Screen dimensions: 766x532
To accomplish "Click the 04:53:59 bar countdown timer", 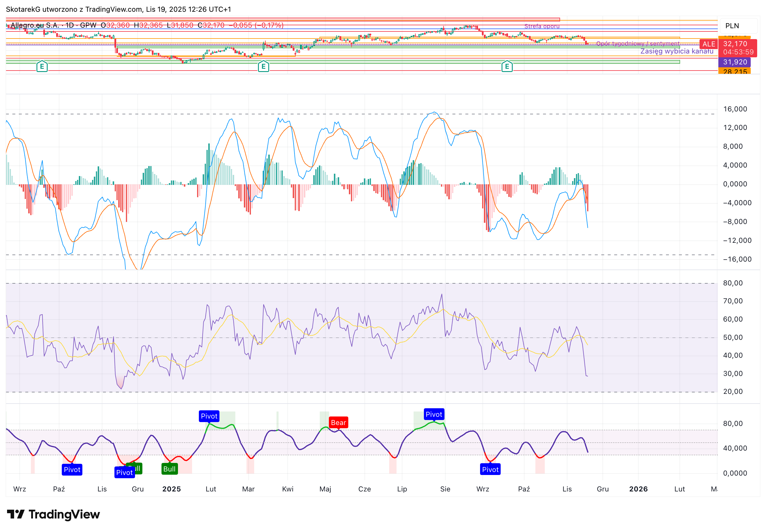I will click(738, 52).
